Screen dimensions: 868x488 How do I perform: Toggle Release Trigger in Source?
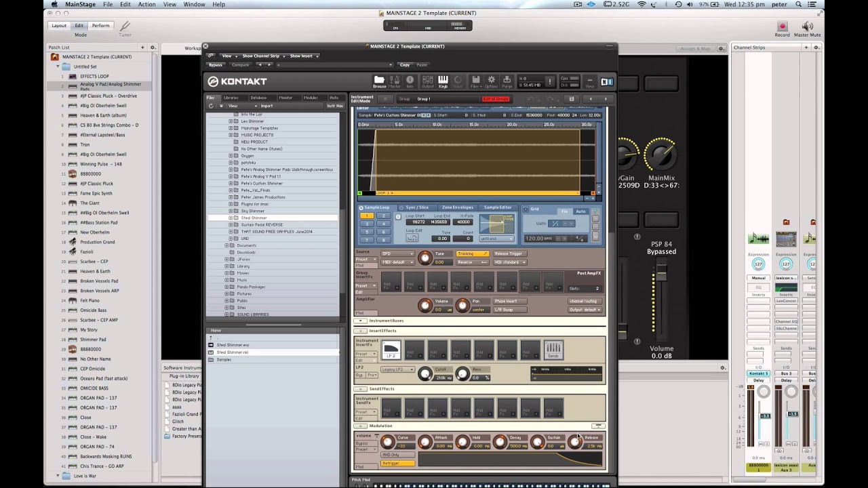(x=509, y=253)
